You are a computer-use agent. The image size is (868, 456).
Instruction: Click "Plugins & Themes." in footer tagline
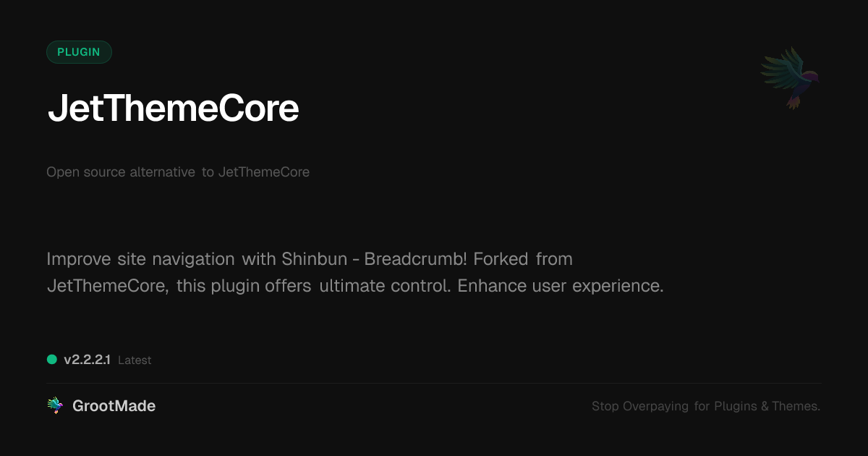[767, 406]
